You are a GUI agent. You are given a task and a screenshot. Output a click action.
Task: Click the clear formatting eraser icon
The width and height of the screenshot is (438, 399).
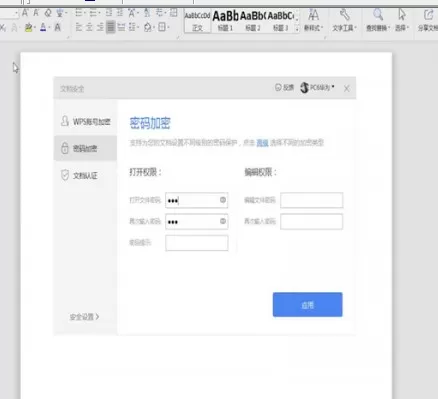click(x=48, y=13)
